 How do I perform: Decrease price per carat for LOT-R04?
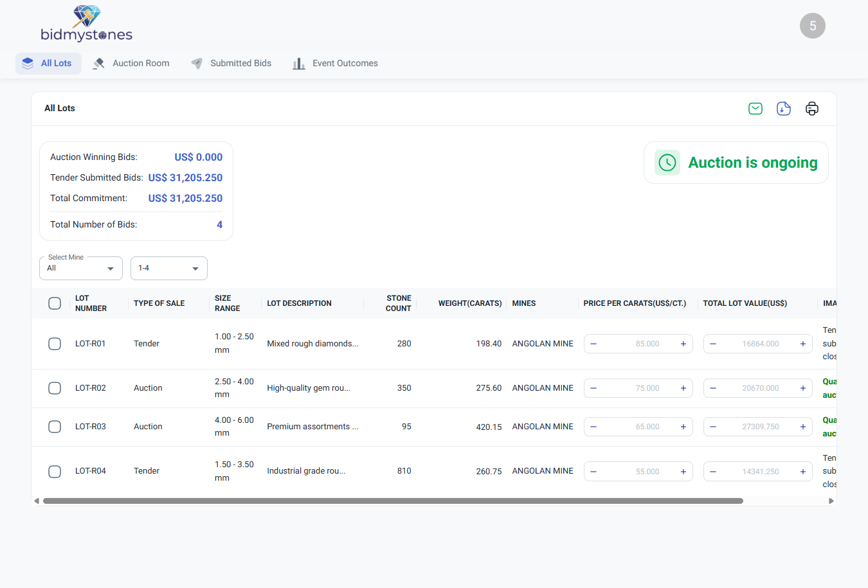[593, 472]
